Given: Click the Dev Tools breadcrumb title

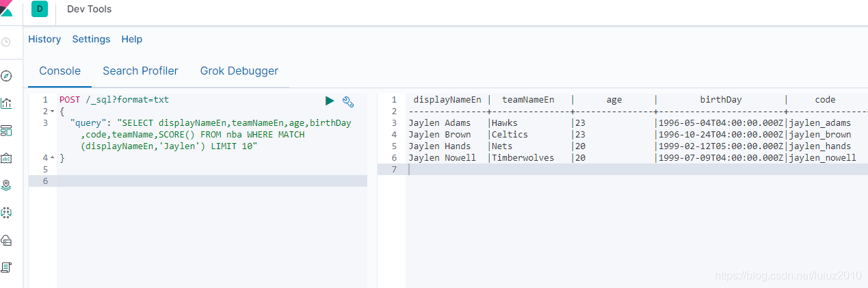Looking at the screenshot, I should point(89,9).
